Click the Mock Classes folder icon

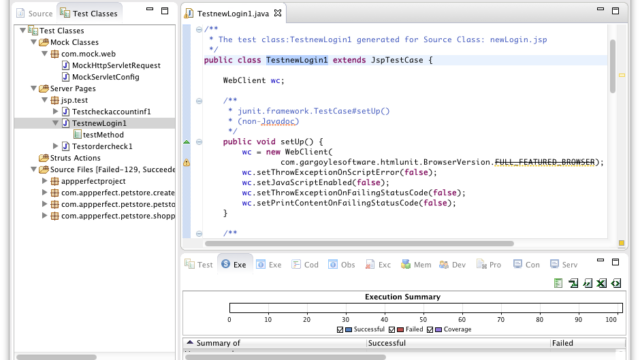point(44,42)
